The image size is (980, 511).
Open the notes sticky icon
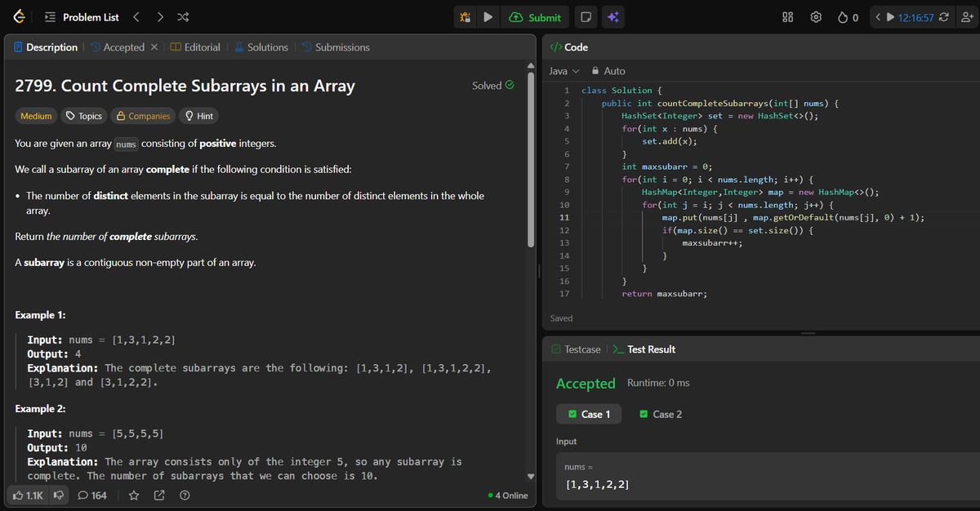585,17
